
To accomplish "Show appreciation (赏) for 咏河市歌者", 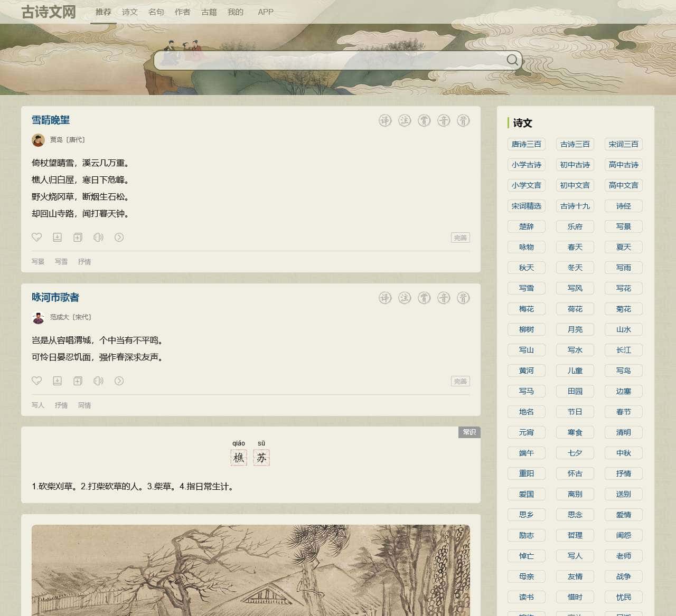I will point(424,298).
